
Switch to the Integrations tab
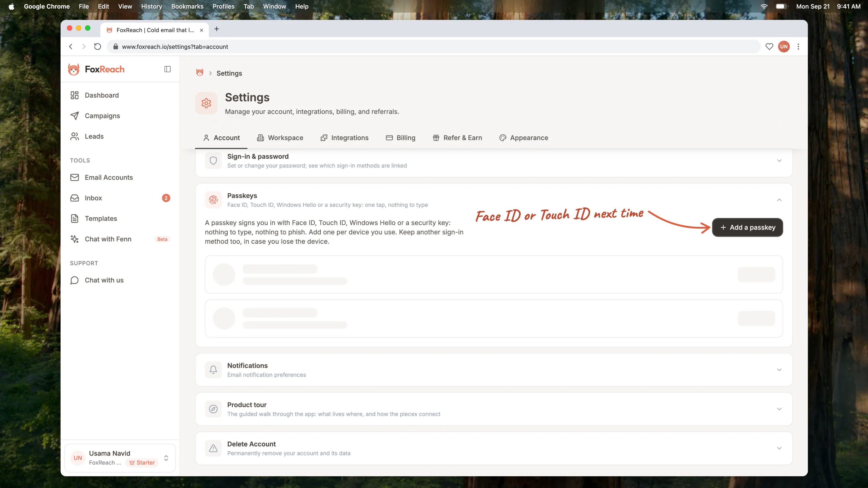pyautogui.click(x=344, y=138)
